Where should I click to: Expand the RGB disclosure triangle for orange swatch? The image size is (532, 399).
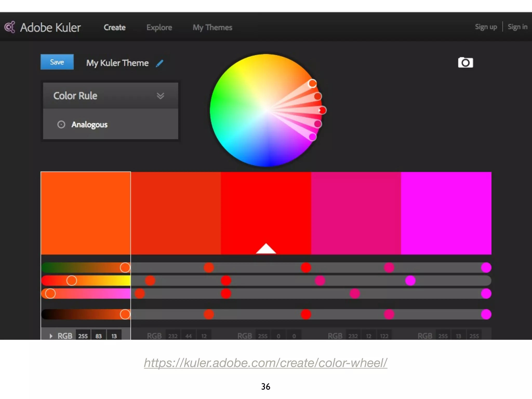[51, 336]
